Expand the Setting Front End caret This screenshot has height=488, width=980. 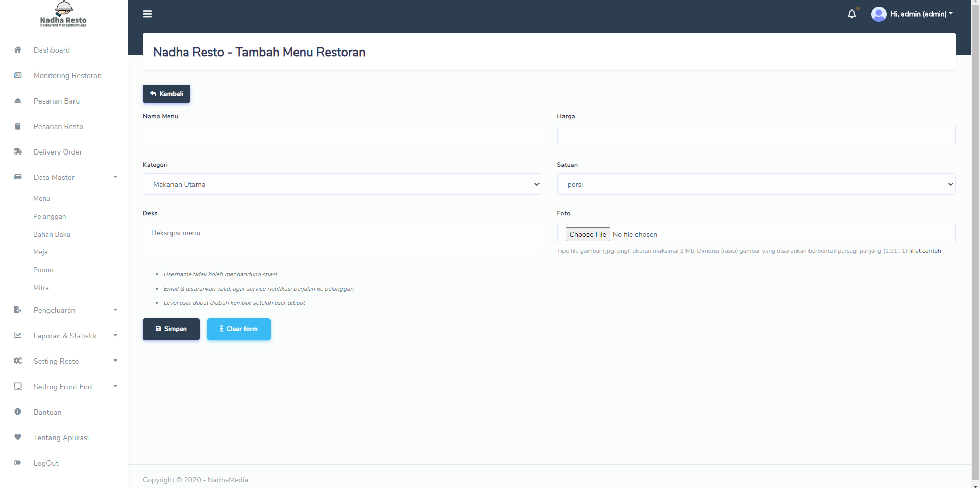[x=115, y=386]
